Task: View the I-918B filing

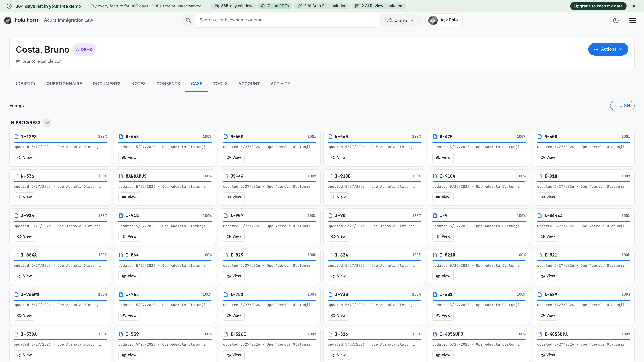Action: point(338,197)
